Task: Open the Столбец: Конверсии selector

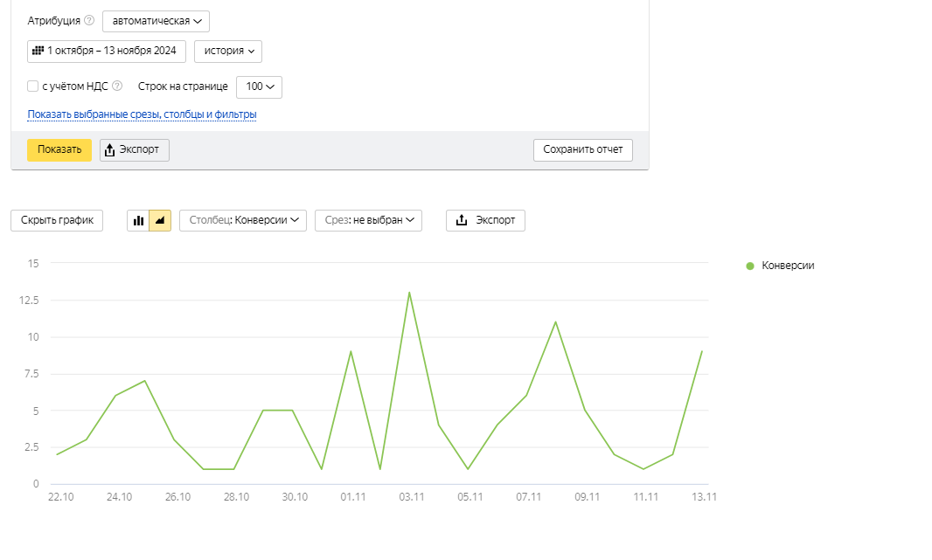Action: [x=243, y=221]
